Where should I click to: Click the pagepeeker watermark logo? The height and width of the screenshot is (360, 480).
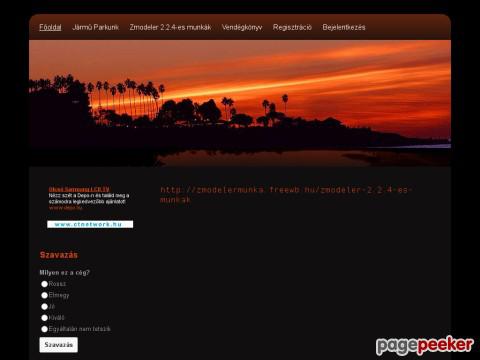click(425, 345)
